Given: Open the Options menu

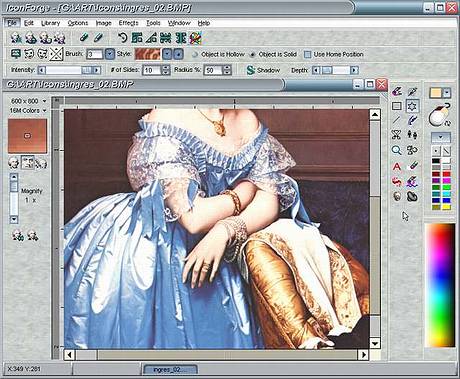Looking at the screenshot, I should click(78, 23).
